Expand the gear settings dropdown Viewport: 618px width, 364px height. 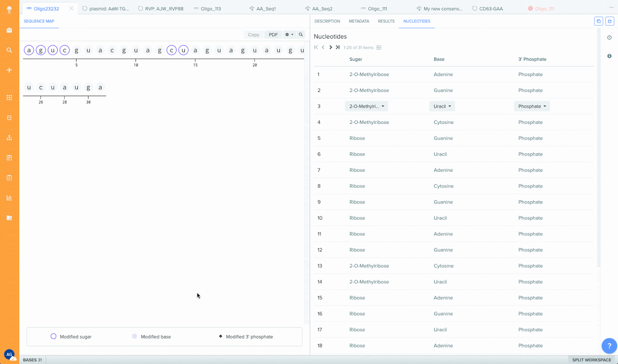pos(289,35)
